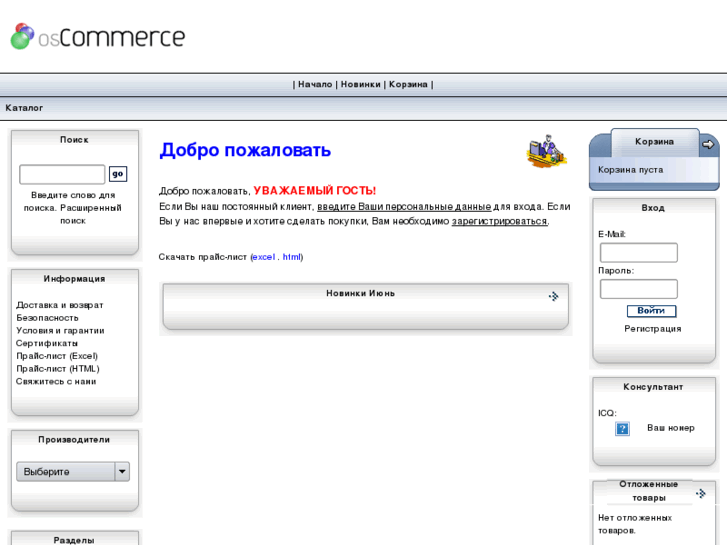
Task: Open the Выберите manufacturers dropdown
Action: tap(73, 471)
